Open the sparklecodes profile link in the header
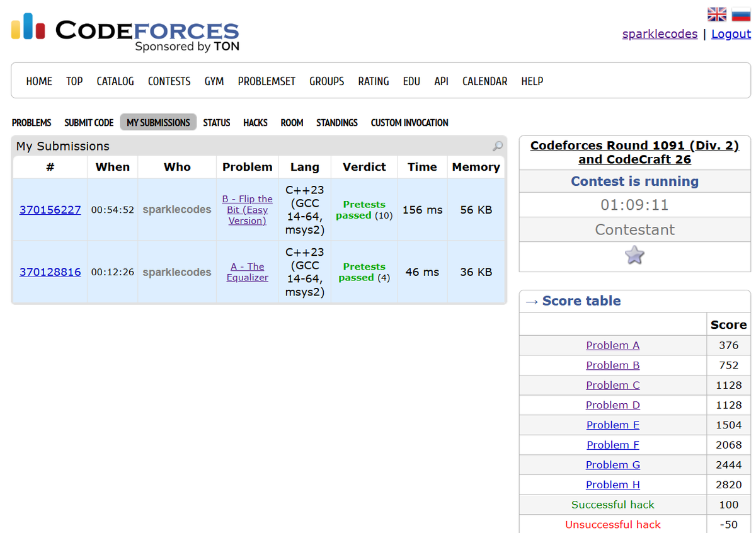The width and height of the screenshot is (756, 533). pyautogui.click(x=660, y=34)
